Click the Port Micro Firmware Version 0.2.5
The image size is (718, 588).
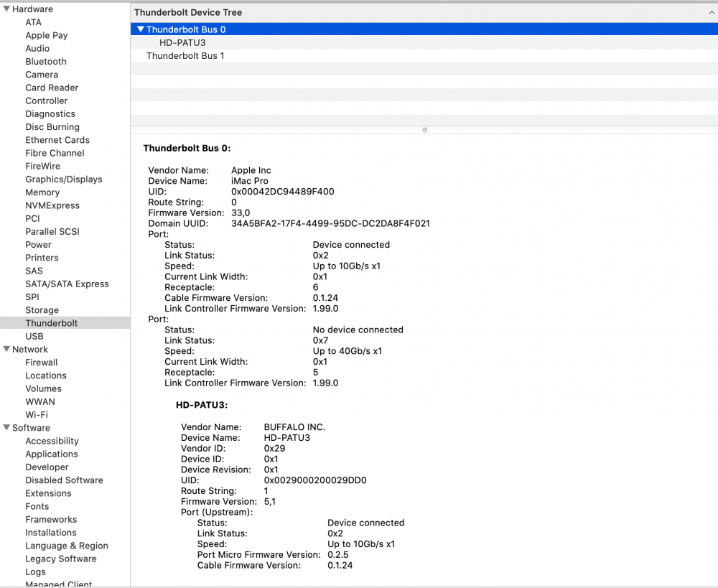click(x=338, y=554)
